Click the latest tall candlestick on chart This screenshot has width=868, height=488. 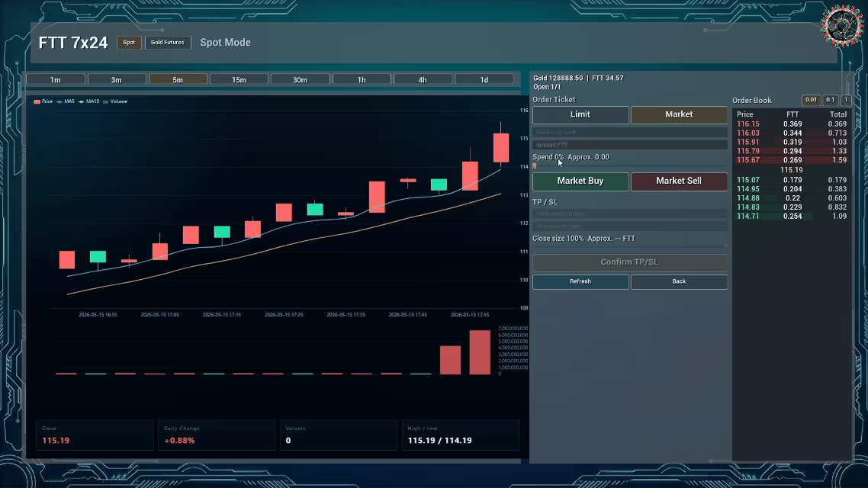(x=501, y=148)
